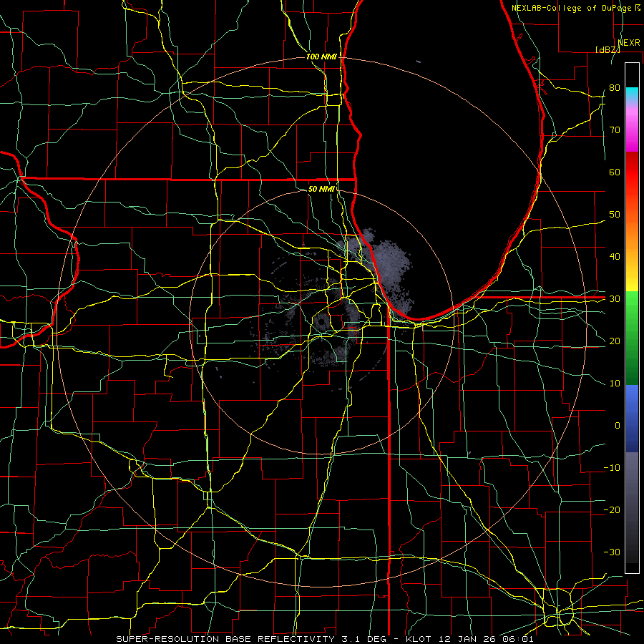Click the blue band of the color bar

pos(632,417)
